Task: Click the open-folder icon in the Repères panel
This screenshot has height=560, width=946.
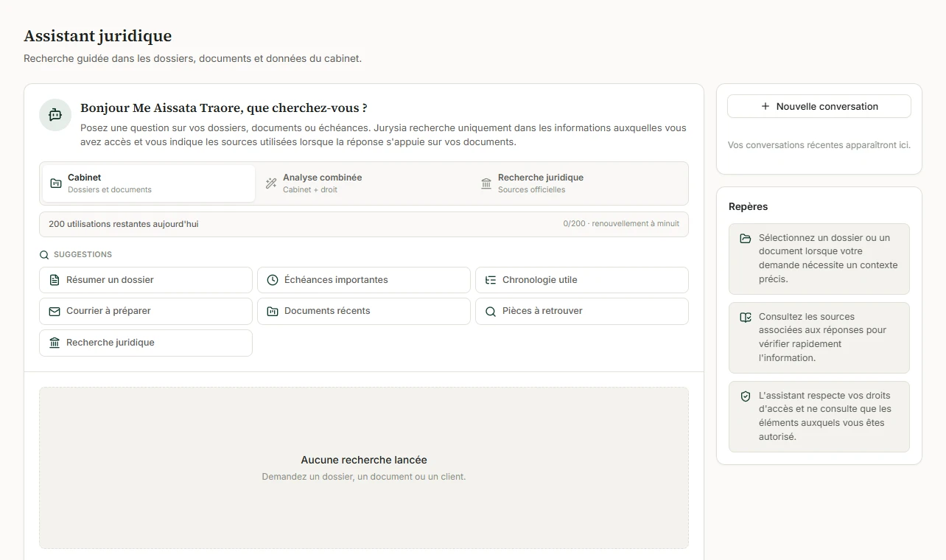Action: [x=746, y=239]
